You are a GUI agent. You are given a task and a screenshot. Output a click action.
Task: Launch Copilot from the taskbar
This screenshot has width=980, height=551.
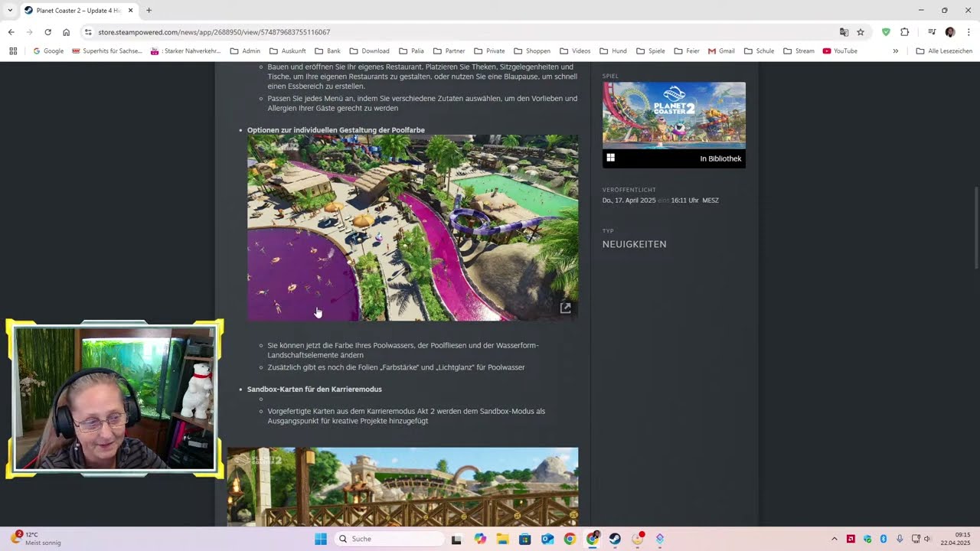(480, 539)
